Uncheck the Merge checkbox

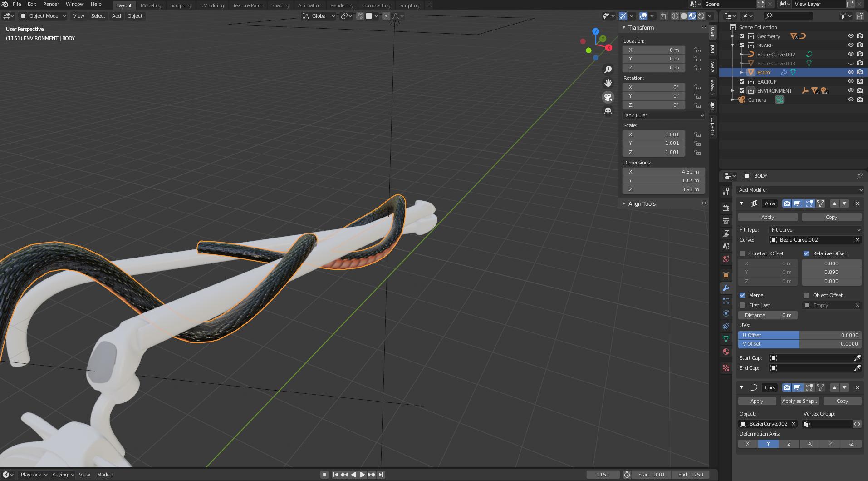(742, 295)
